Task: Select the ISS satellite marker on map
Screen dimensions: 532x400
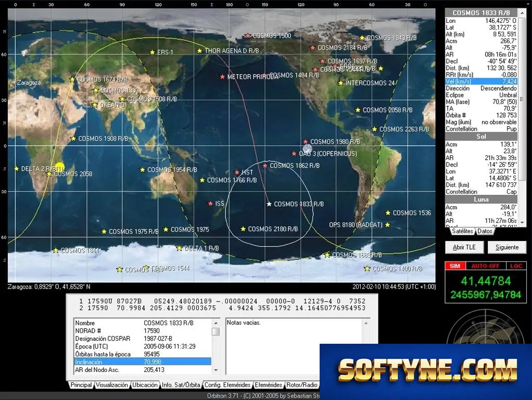Action: (x=210, y=204)
